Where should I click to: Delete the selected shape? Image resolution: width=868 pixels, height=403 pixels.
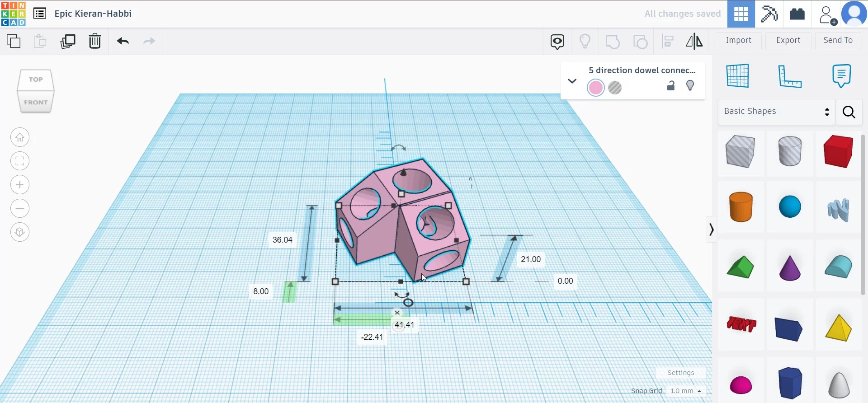pos(95,41)
